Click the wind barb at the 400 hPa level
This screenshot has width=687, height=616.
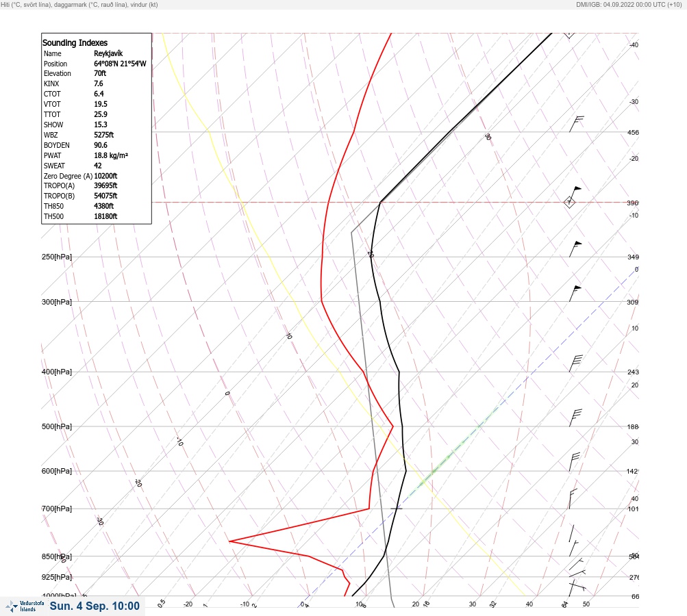click(576, 363)
